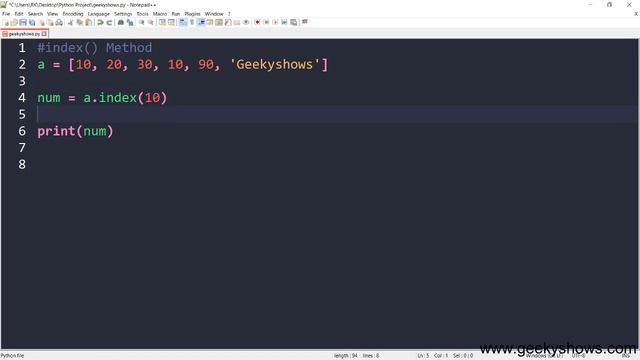Viewport: 640px width, 360px height.
Task: Click 'length : 94' in status bar
Action: pos(345,356)
